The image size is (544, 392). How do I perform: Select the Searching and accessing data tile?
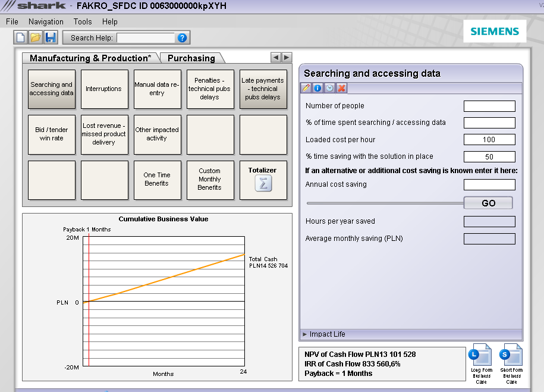click(x=51, y=89)
